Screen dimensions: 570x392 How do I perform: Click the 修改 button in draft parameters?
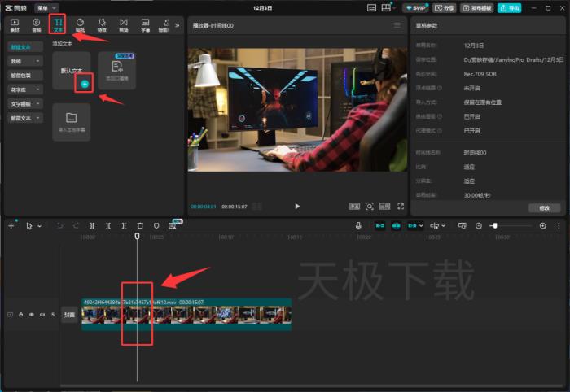(544, 208)
